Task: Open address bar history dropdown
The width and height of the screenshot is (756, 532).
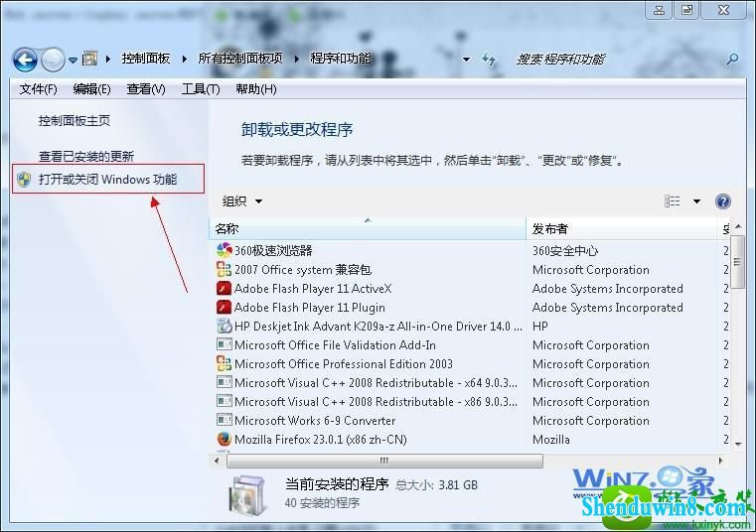Action: (466, 60)
